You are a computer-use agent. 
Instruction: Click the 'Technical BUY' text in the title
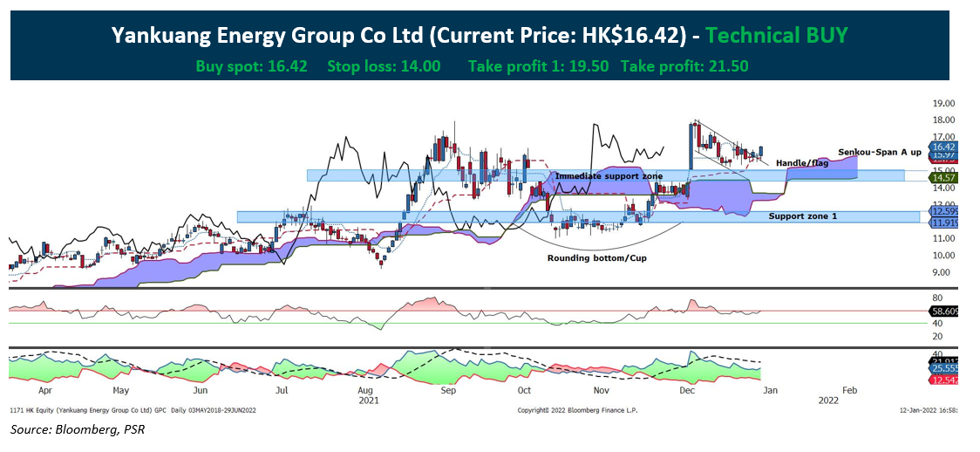point(776,36)
